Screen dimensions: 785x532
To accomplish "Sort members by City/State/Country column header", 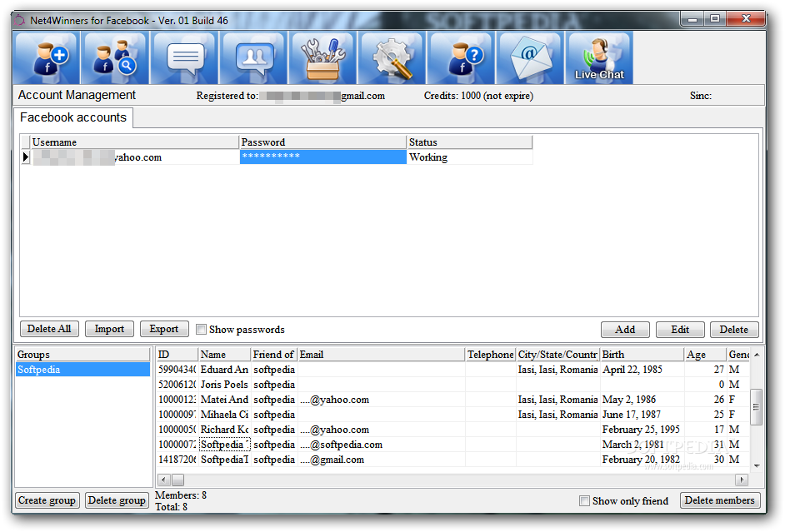I will [x=557, y=355].
